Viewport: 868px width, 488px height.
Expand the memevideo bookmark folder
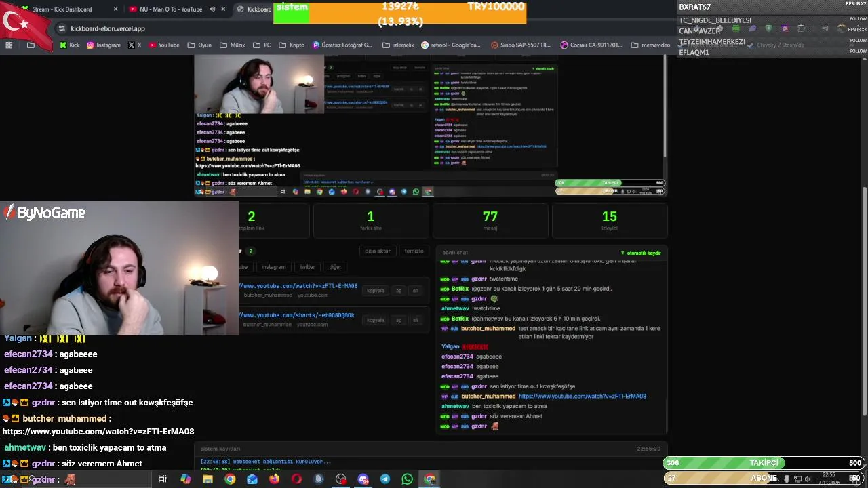[650, 45]
